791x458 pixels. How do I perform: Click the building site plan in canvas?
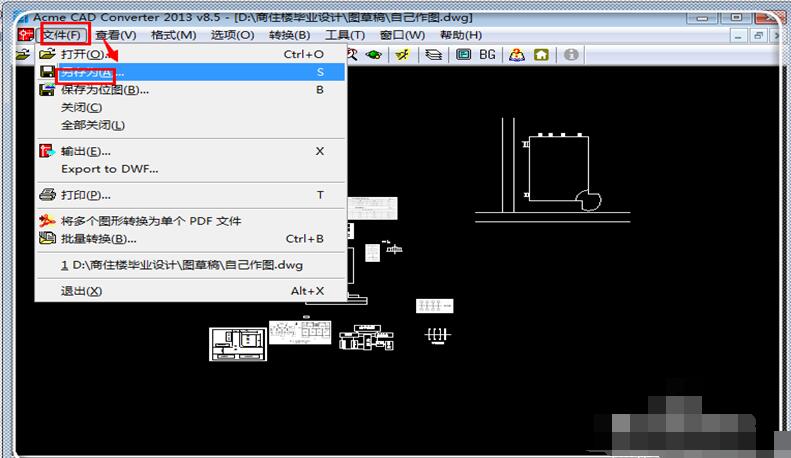pos(552,170)
